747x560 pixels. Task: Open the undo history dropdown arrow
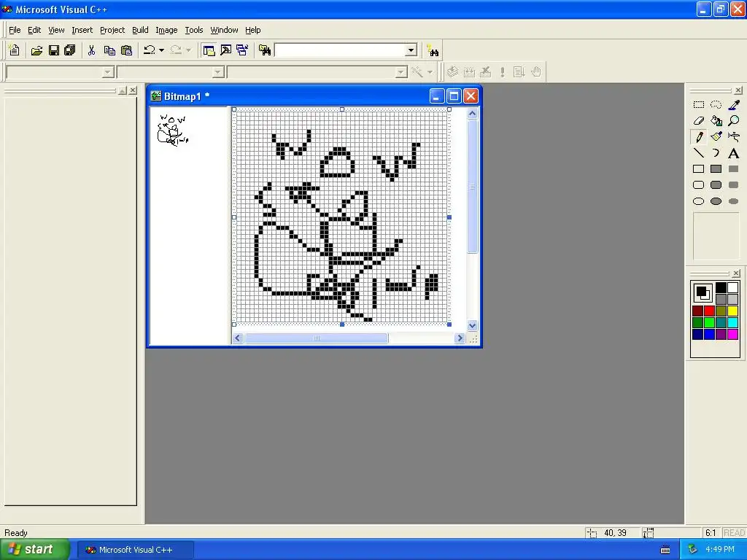tap(161, 50)
